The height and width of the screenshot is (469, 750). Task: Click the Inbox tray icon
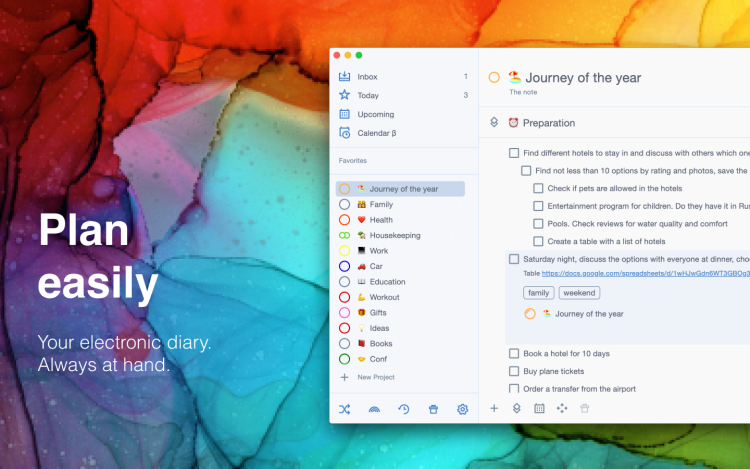click(344, 76)
